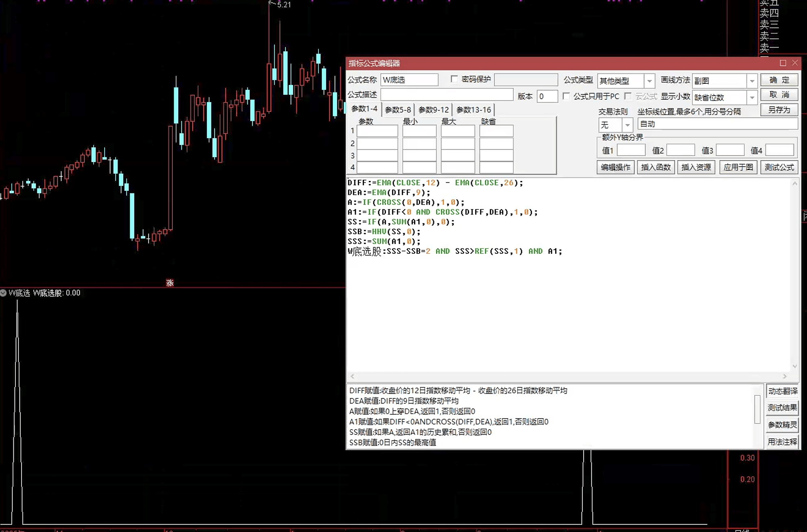
Task: Toggle the 云公式 checkbox
Action: [628, 96]
